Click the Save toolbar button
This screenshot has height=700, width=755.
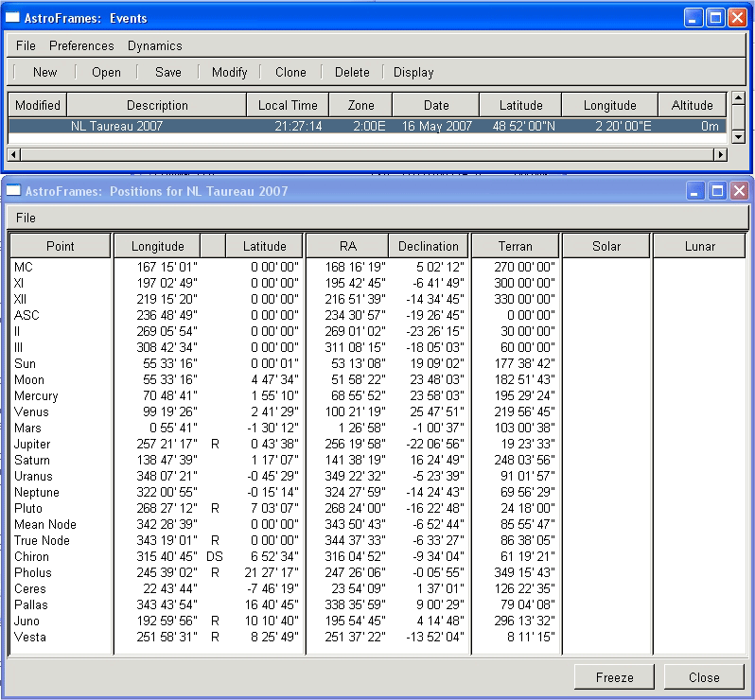(x=168, y=72)
